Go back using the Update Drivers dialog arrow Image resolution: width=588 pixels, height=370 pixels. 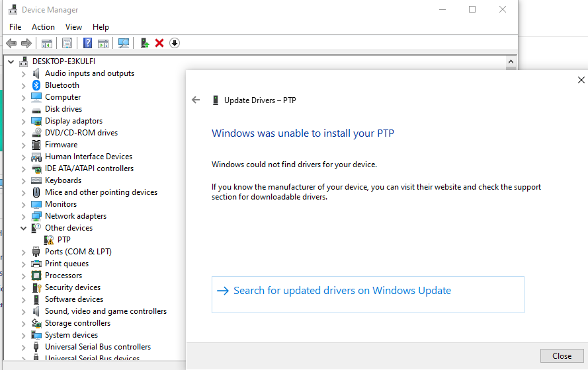[196, 100]
